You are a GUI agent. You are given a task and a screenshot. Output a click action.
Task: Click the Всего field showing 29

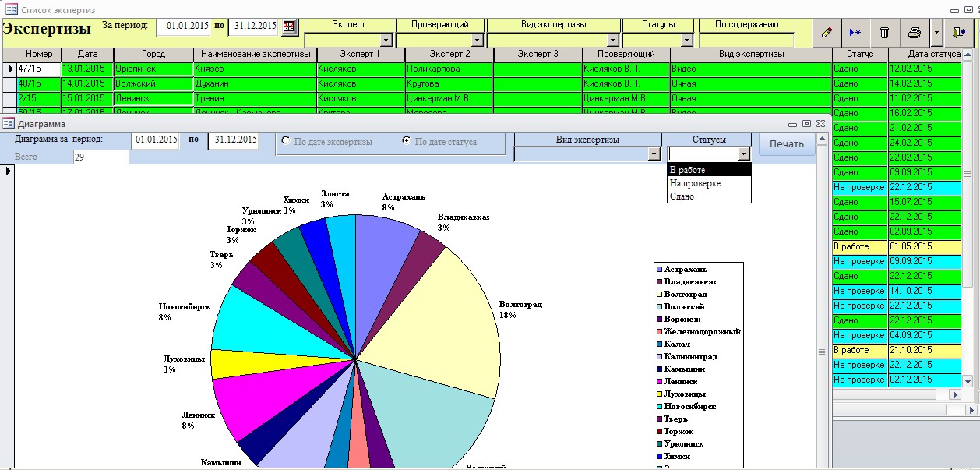point(101,157)
